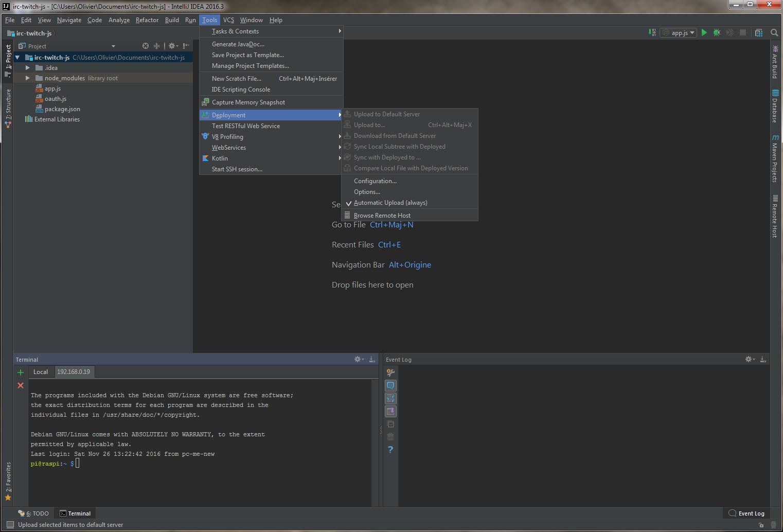Click the Collapse All icon in Project panel
Image resolution: width=783 pixels, height=532 pixels.
coord(156,46)
